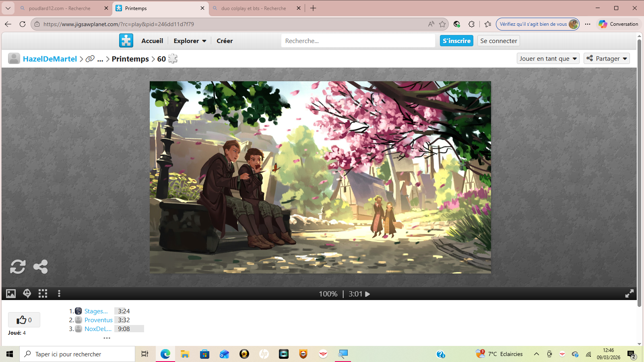Viewport: 644px width, 362px height.
Task: Switch to the poudlard12.com - Recherche tab
Action: tap(60, 8)
